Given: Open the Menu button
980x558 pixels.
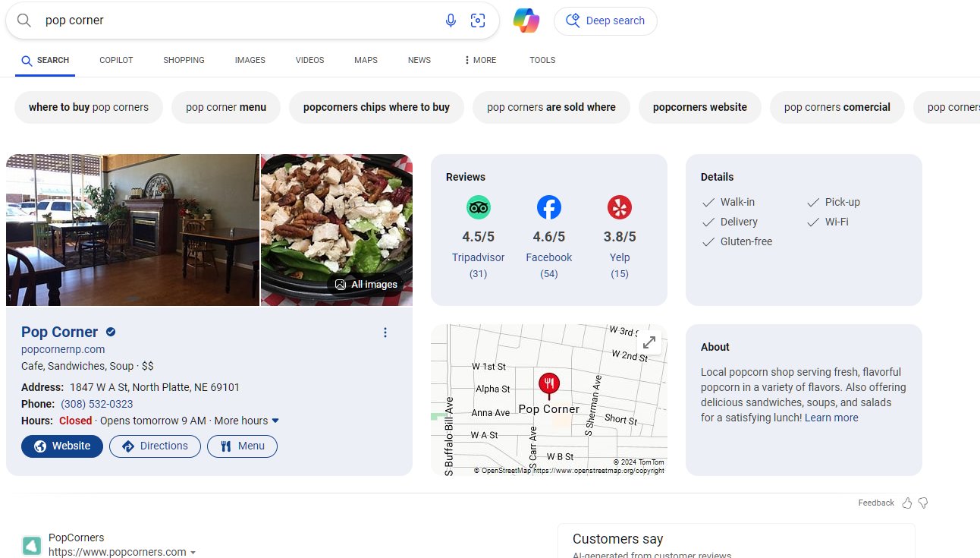Looking at the screenshot, I should point(242,446).
